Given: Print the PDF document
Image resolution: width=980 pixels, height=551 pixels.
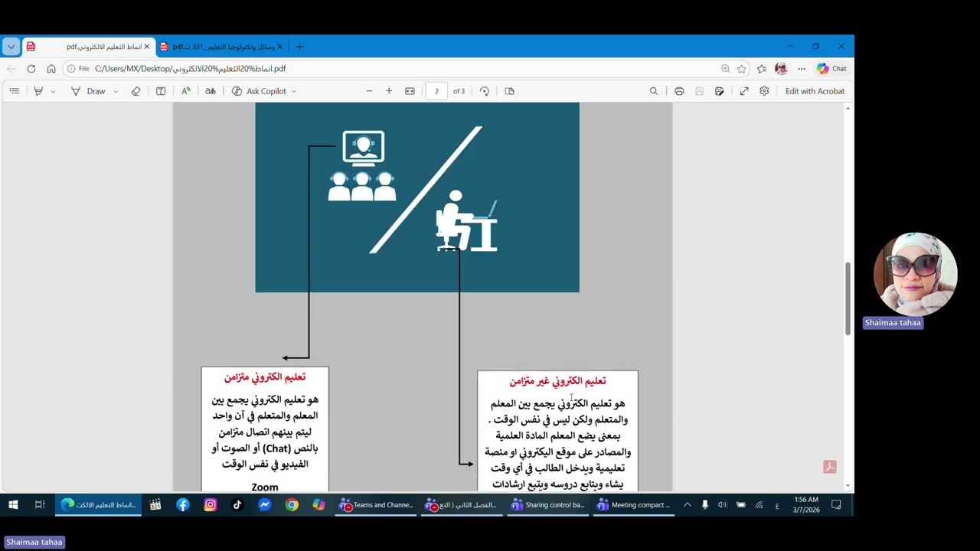Looking at the screenshot, I should point(679,91).
